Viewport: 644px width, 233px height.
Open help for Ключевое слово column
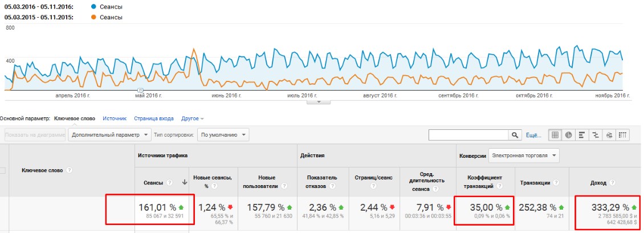70,170
